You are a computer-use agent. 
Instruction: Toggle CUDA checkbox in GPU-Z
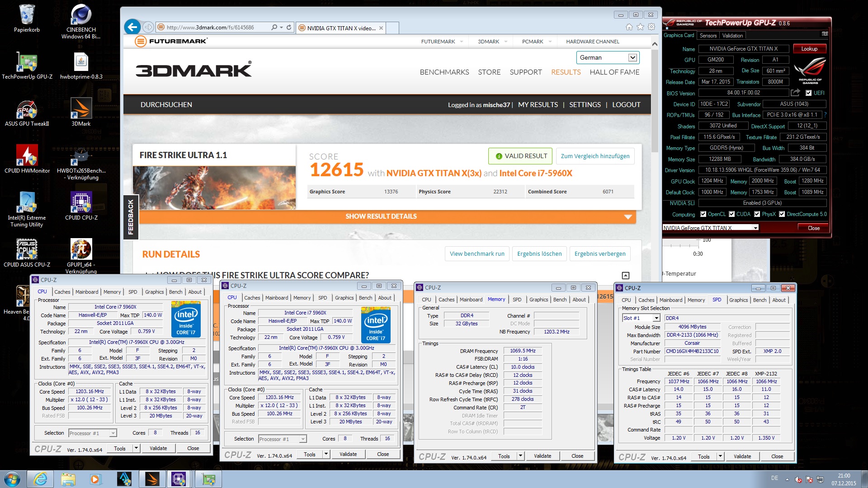coord(731,214)
